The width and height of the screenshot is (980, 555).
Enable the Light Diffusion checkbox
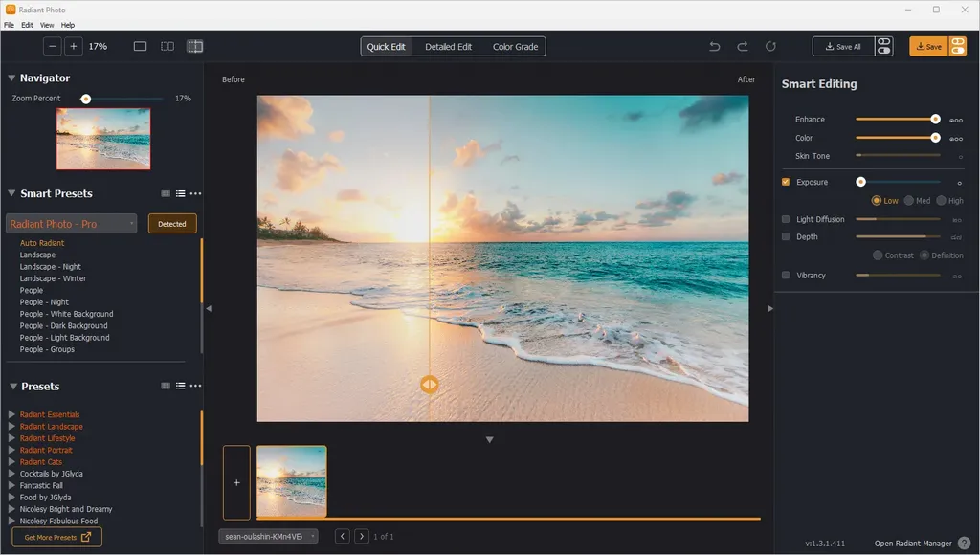click(786, 219)
